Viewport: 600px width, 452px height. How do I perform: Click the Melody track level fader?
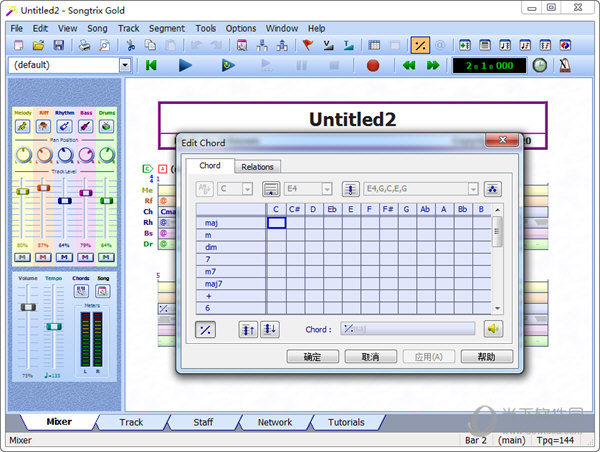23,191
